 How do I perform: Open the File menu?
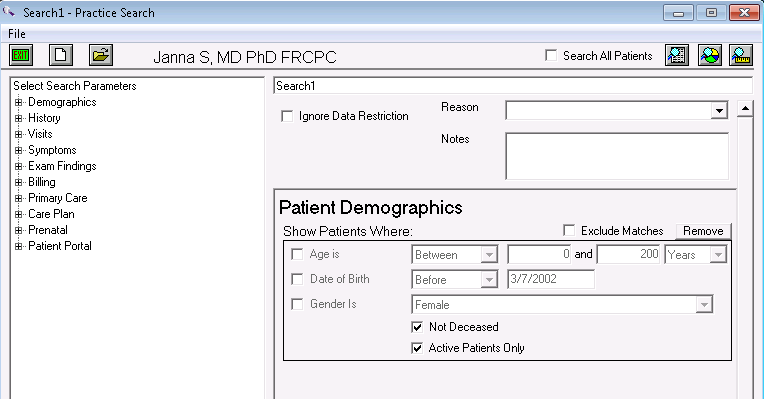tap(17, 34)
